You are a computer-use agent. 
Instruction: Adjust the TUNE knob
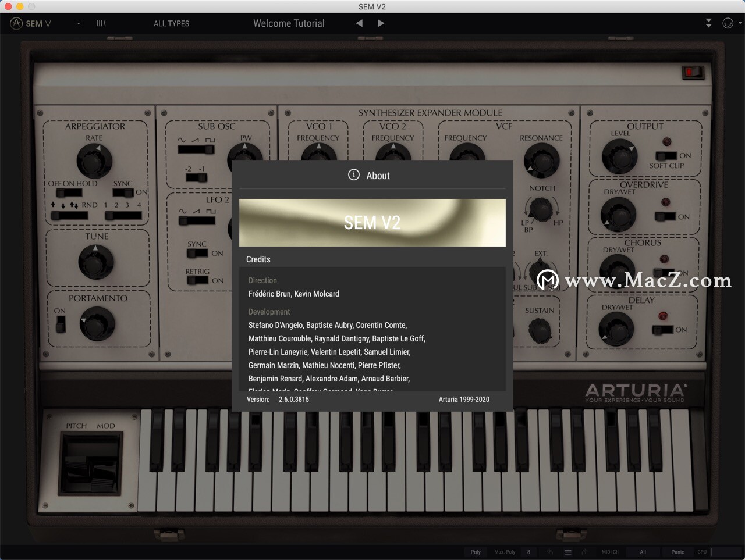[96, 261]
